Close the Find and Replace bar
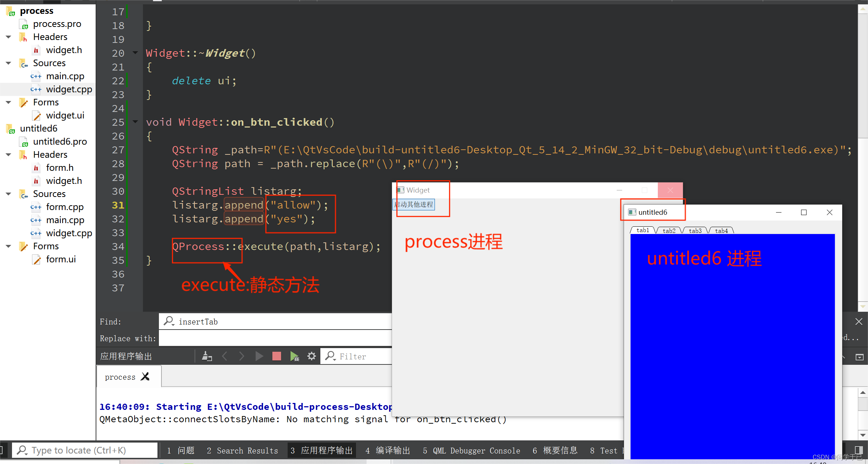The width and height of the screenshot is (868, 464). coord(859,322)
